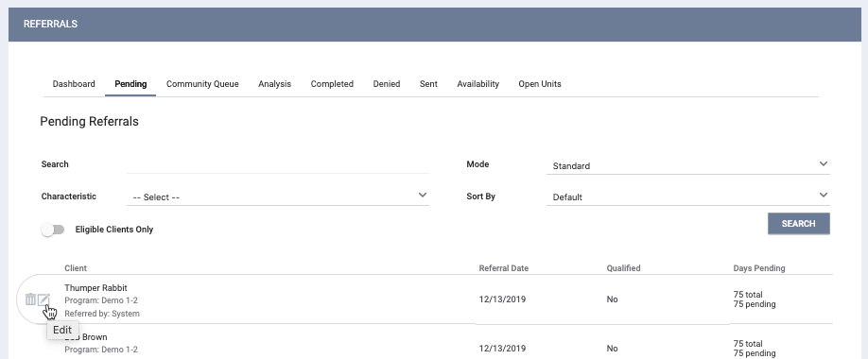Click the REFERRALS header title

pos(50,24)
